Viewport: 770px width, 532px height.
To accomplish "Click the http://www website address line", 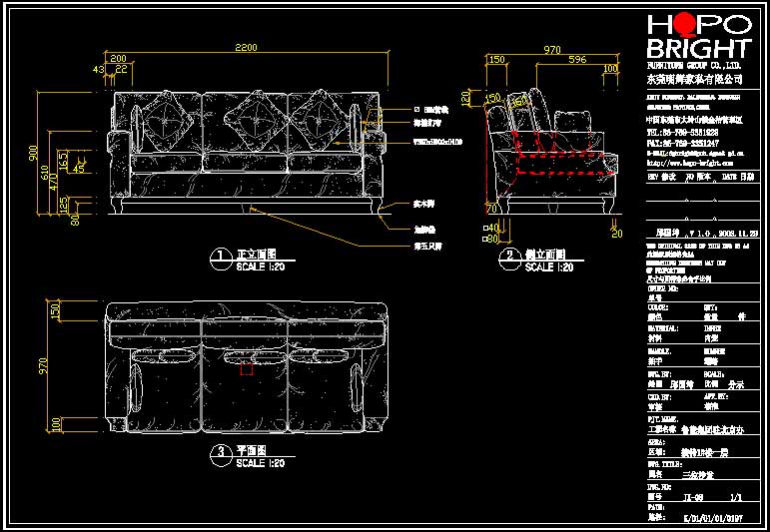I will 690,163.
